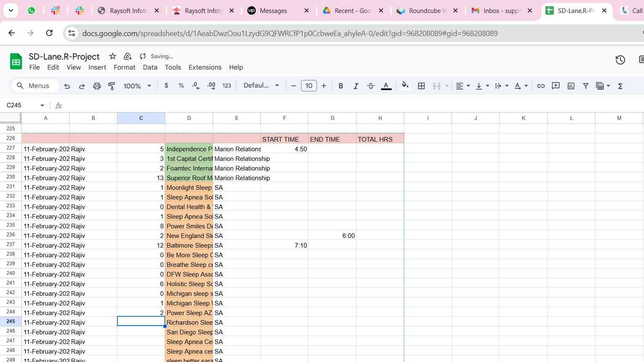Screen dimensions: 644x362
Task: Open the Insert menu
Action: (97, 67)
